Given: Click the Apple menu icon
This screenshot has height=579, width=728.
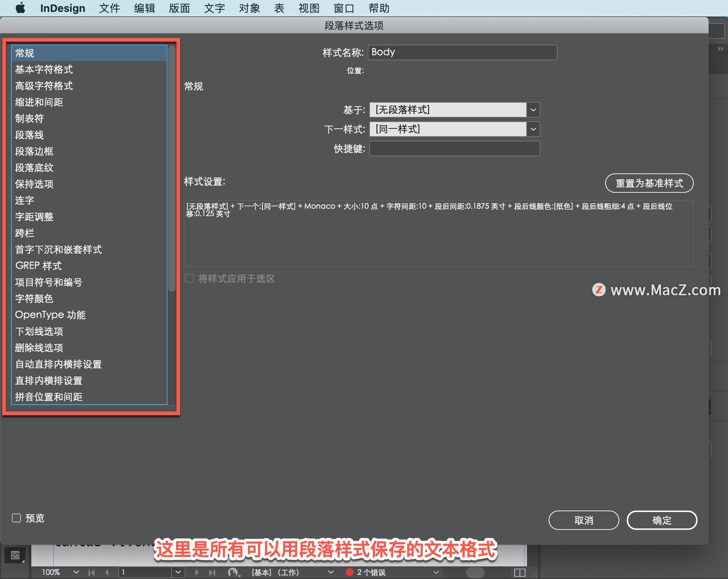Looking at the screenshot, I should [x=21, y=8].
